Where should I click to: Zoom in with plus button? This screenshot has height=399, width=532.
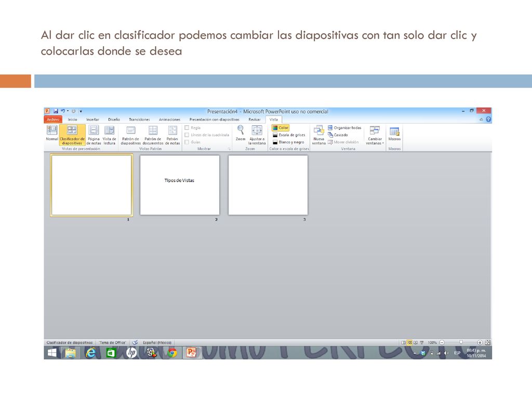pos(480,343)
